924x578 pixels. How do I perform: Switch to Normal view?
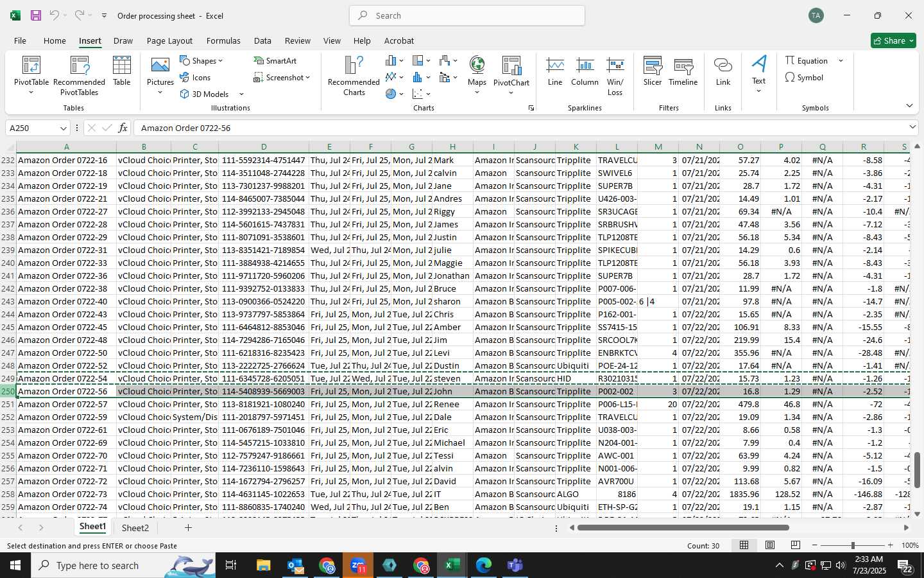744,545
